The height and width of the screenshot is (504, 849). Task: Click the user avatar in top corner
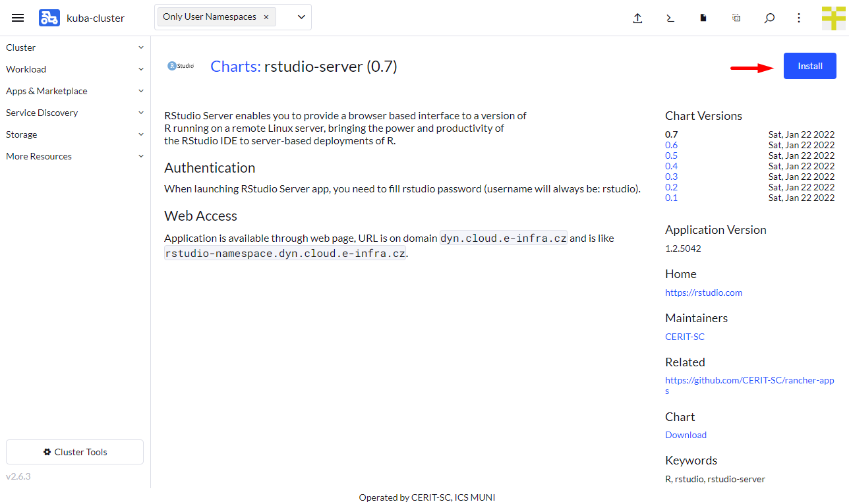(833, 18)
